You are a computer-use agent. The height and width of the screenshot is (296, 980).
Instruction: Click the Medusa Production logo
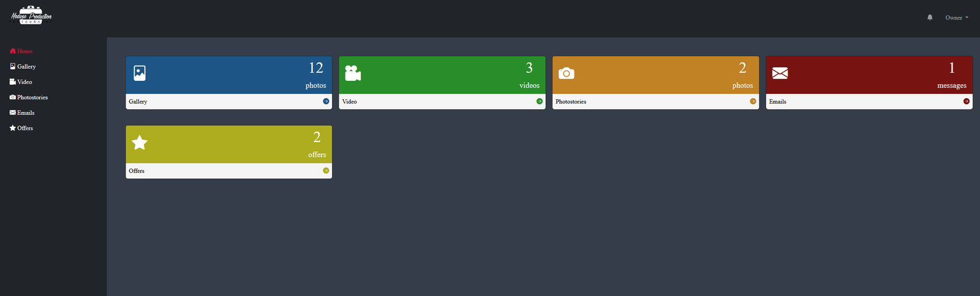coord(31,15)
